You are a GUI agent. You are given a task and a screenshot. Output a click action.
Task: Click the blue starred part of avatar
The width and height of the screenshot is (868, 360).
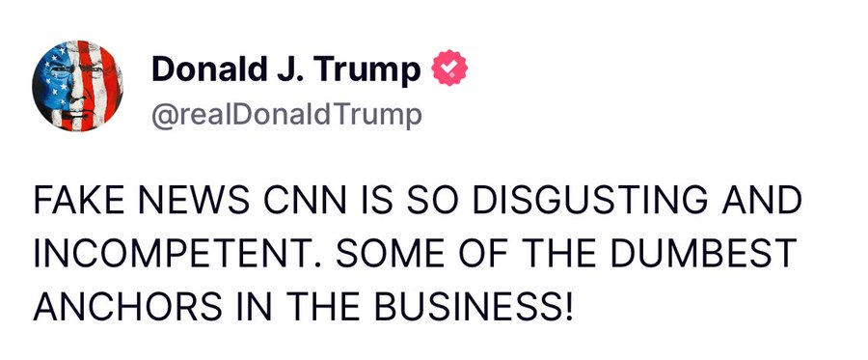tap(54, 74)
